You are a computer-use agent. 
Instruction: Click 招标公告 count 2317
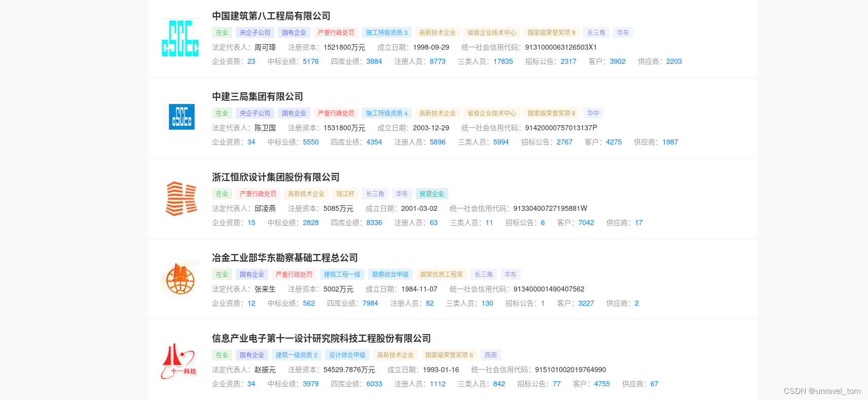point(568,61)
